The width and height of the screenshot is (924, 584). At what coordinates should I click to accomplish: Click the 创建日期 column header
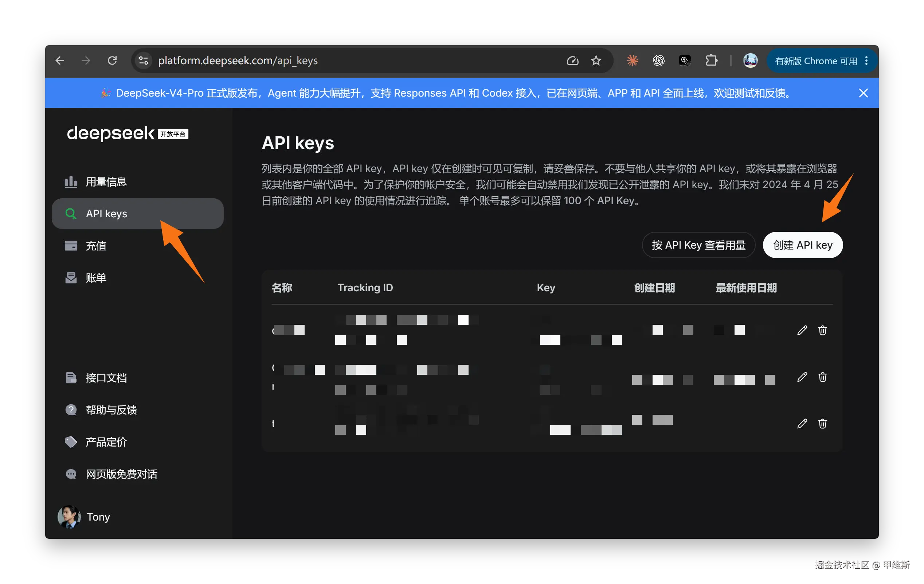pos(654,288)
